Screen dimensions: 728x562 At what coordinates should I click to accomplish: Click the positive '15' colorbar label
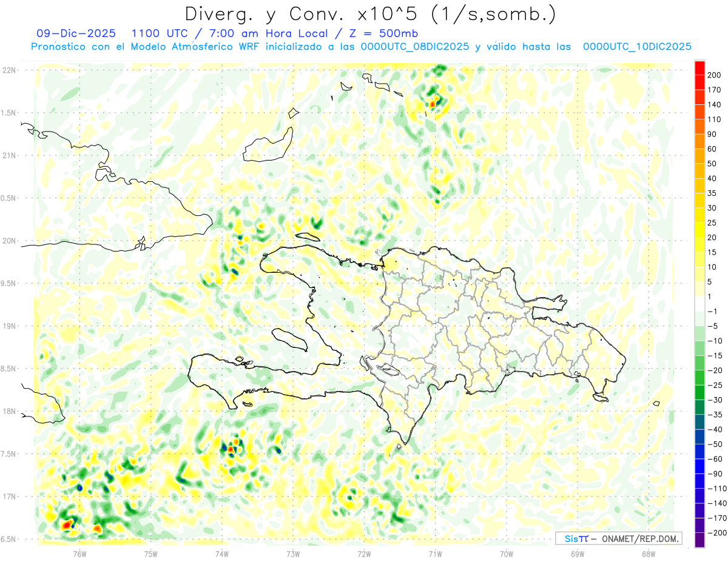coord(712,252)
